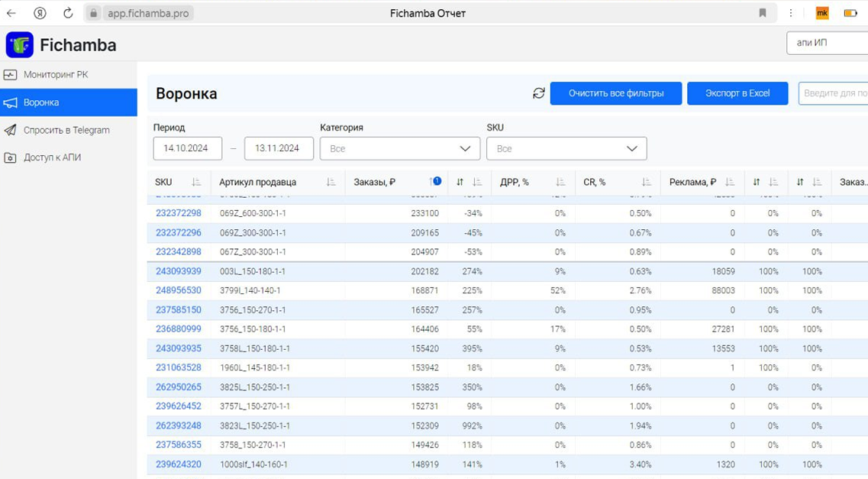Open the апи ИП account selector
This screenshot has width=868, height=479.
point(827,43)
